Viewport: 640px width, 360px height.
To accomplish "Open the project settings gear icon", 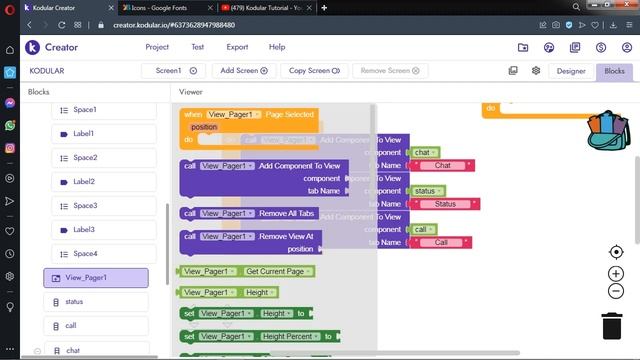I will point(536,71).
